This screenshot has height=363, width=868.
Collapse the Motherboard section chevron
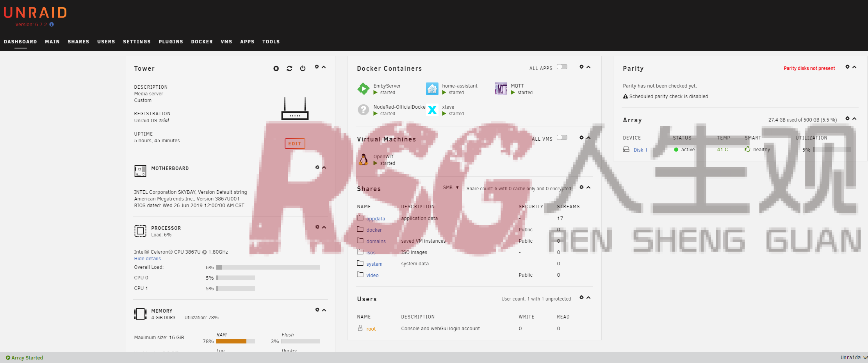(324, 168)
